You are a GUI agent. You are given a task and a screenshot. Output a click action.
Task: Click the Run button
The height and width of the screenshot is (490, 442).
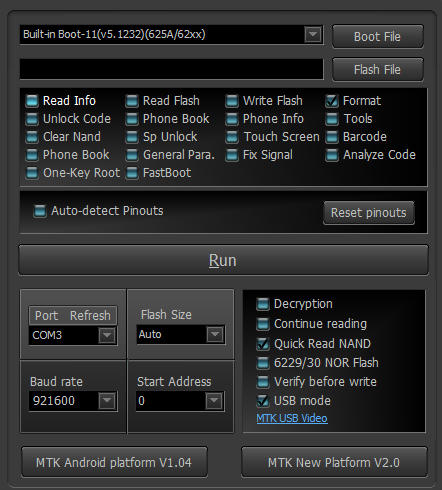pyautogui.click(x=223, y=260)
